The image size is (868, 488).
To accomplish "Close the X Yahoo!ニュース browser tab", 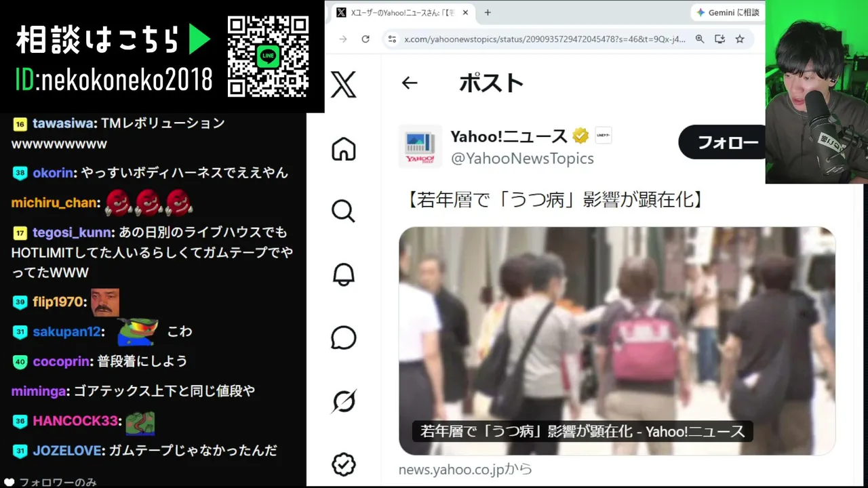I will pyautogui.click(x=465, y=12).
